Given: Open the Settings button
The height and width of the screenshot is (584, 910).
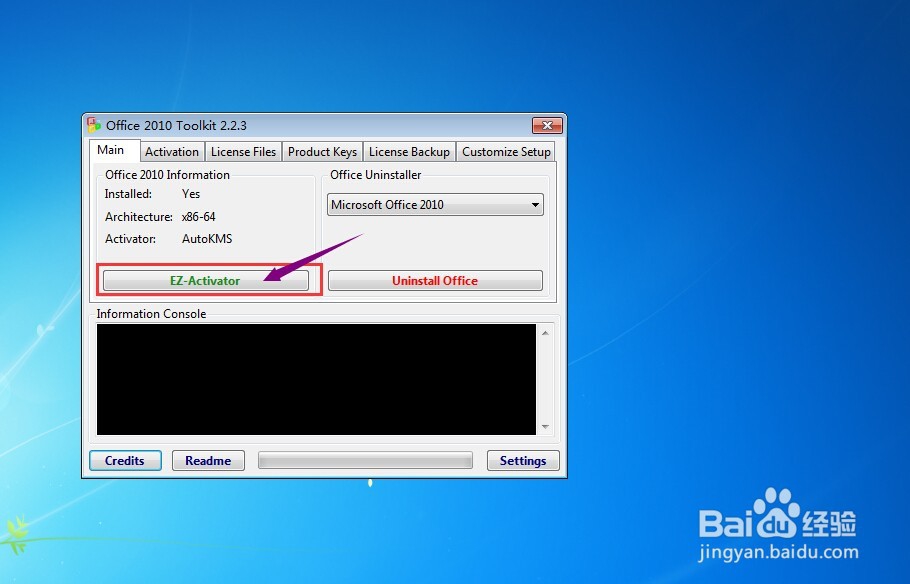Looking at the screenshot, I should pyautogui.click(x=523, y=460).
